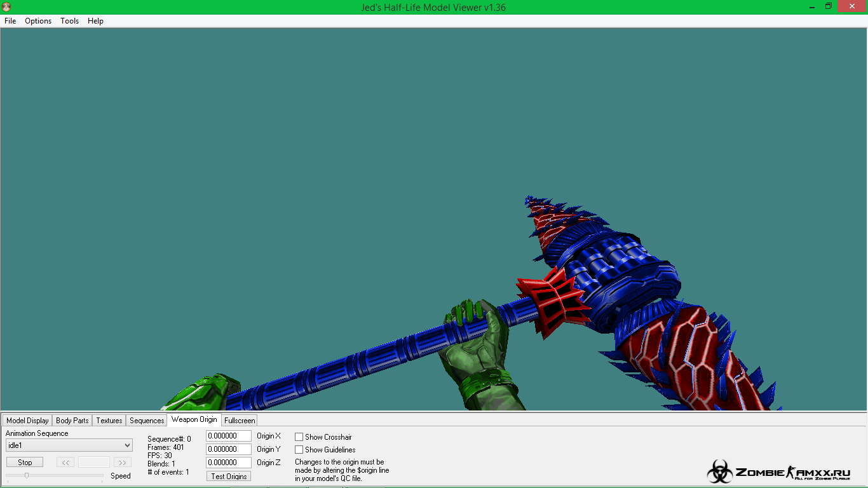Open the File menu
The height and width of the screenshot is (488, 868).
pos(10,21)
